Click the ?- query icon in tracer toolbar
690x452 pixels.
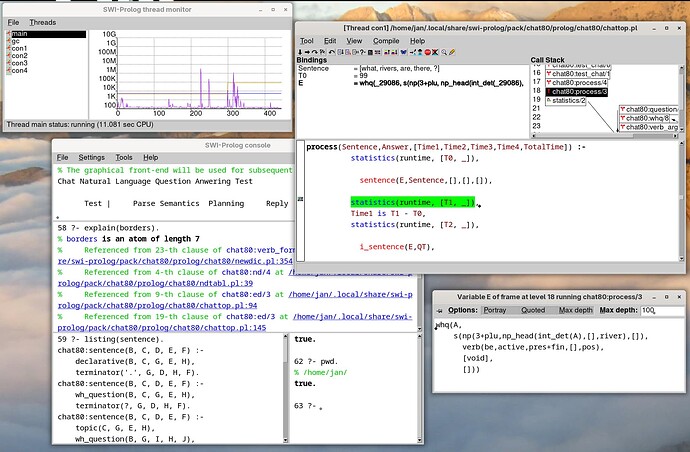pos(363,52)
